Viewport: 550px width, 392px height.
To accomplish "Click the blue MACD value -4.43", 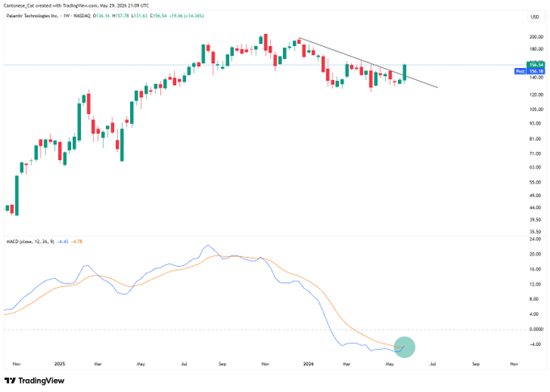I will [x=62, y=242].
